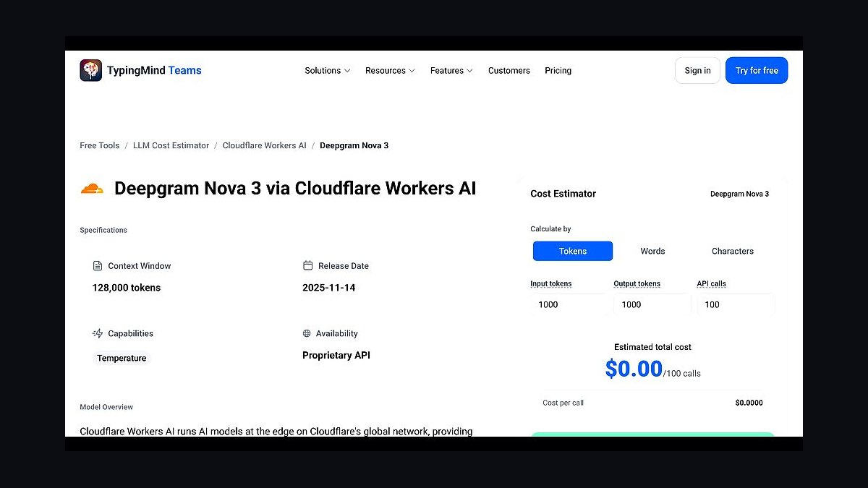Click the Specifications label
Screen dimensions: 868x488
pyautogui.click(x=103, y=230)
